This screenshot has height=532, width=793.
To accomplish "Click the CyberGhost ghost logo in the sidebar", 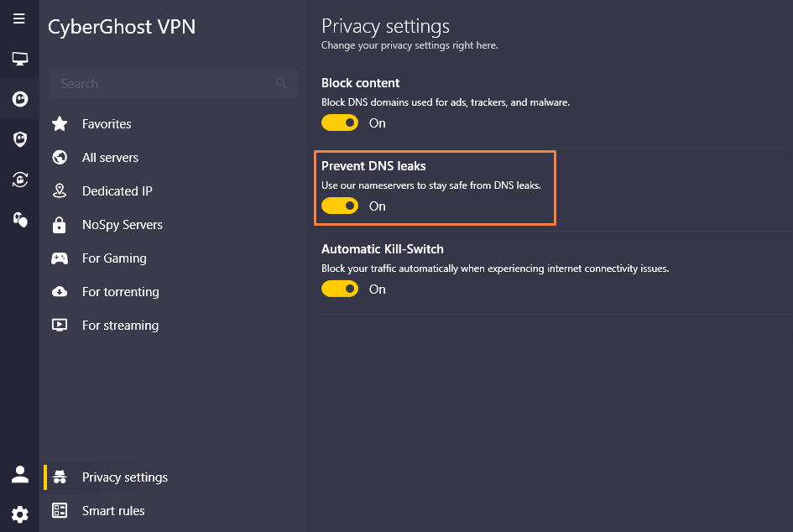I will [x=19, y=99].
